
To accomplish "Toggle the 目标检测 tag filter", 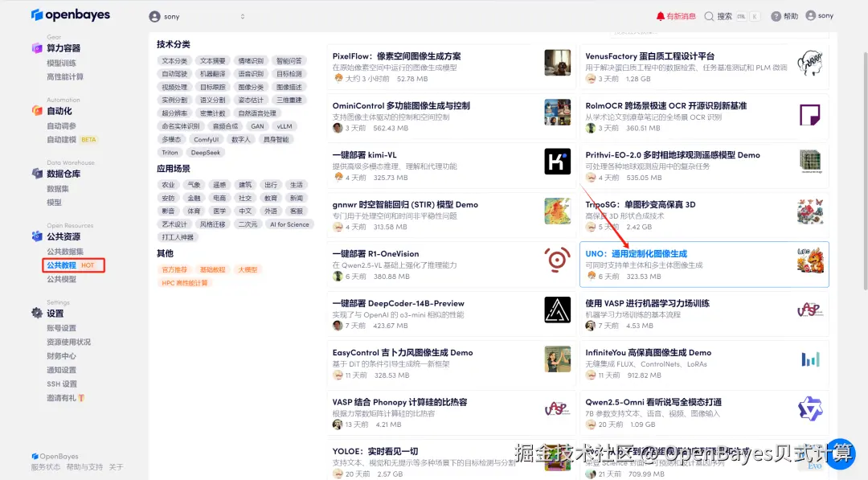I will click(289, 74).
